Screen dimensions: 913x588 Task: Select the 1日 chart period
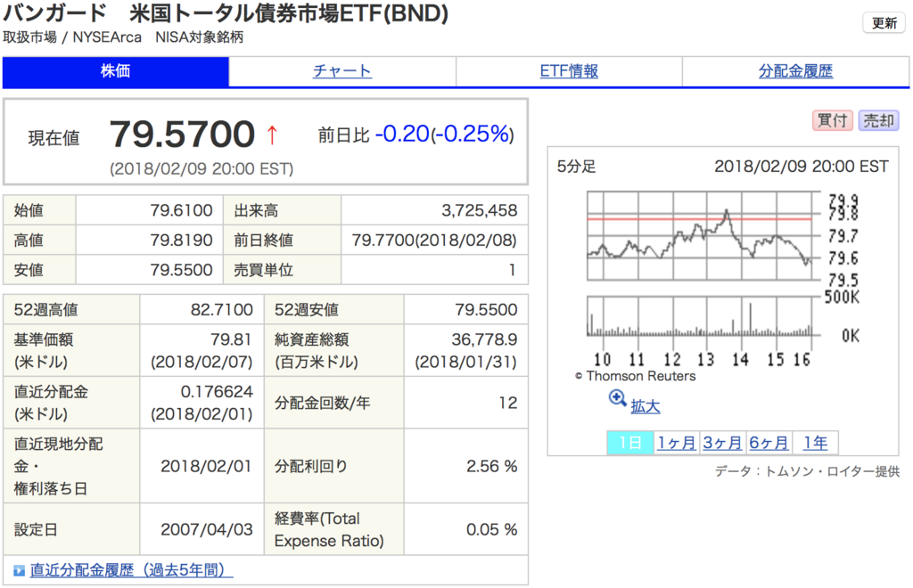pos(630,443)
